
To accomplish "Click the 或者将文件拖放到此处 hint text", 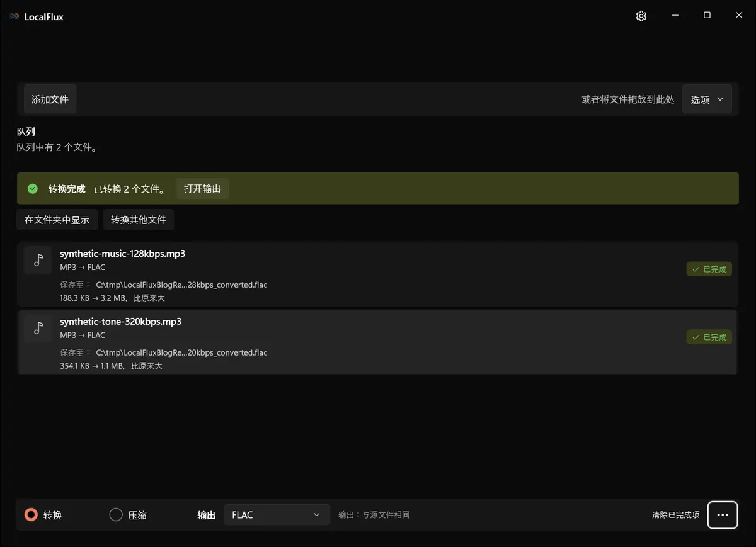I will point(627,99).
